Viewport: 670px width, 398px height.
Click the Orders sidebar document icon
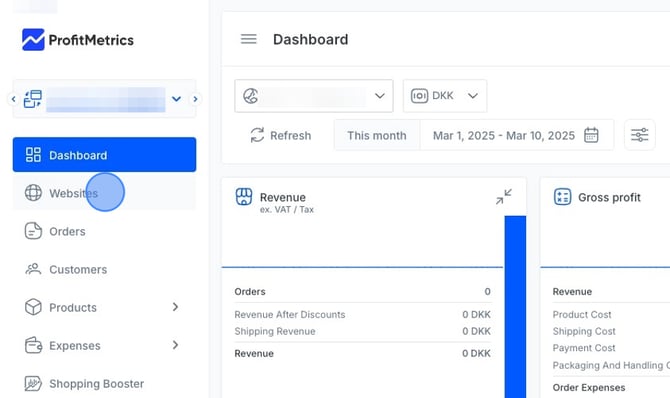point(33,231)
